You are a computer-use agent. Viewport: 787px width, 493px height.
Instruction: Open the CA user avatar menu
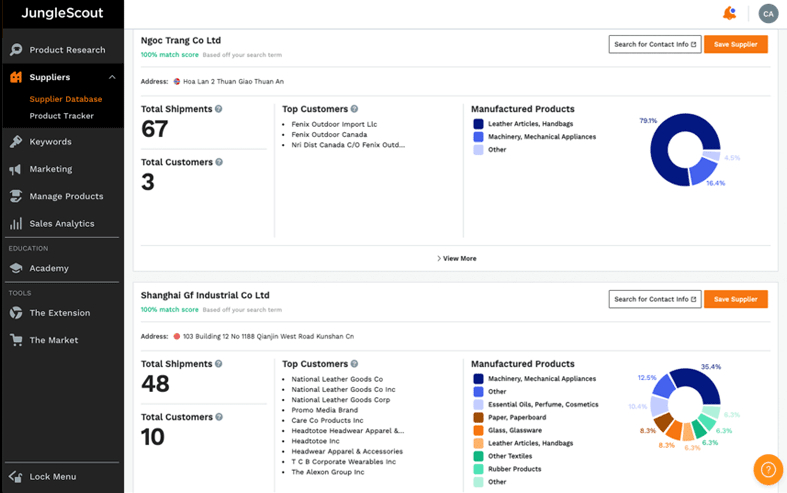(768, 13)
